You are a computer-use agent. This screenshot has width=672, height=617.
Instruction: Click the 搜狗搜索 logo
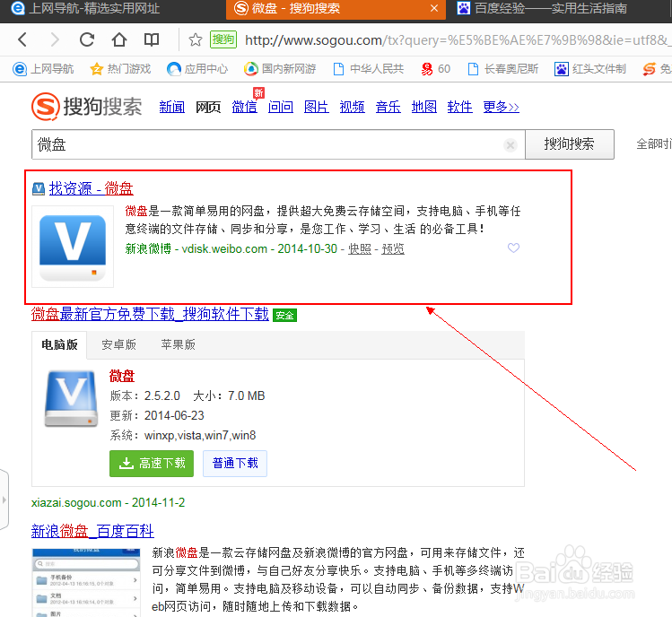86,107
